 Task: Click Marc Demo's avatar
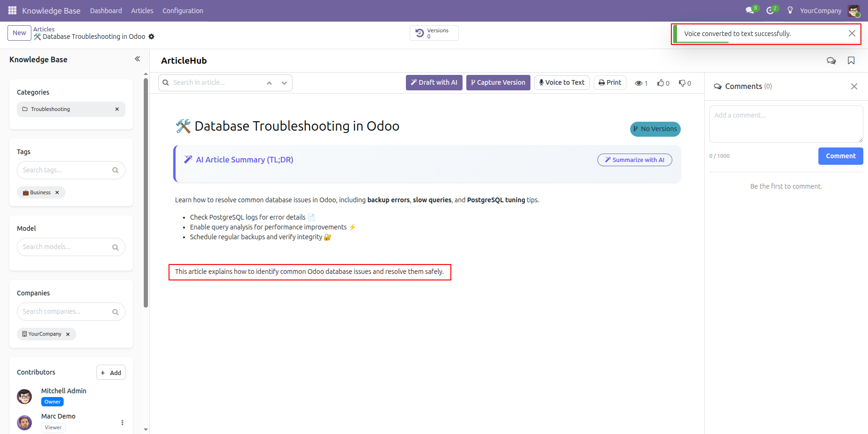pos(24,422)
